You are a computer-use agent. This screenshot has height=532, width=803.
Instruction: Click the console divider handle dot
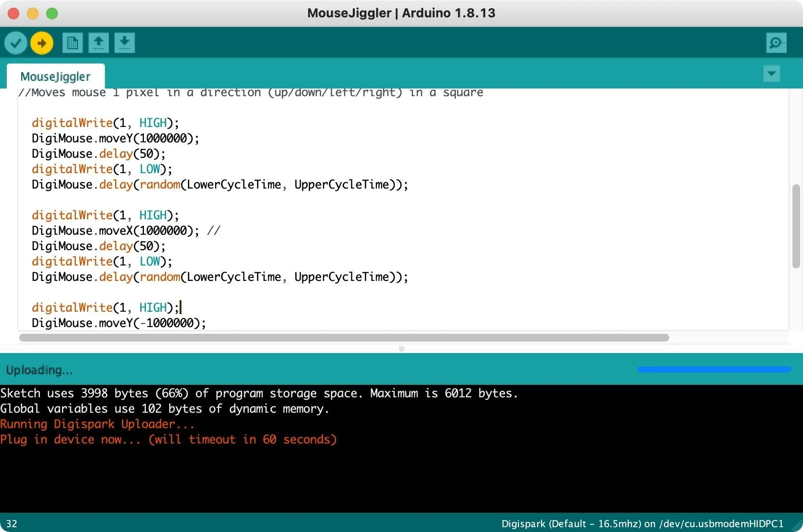pos(401,349)
